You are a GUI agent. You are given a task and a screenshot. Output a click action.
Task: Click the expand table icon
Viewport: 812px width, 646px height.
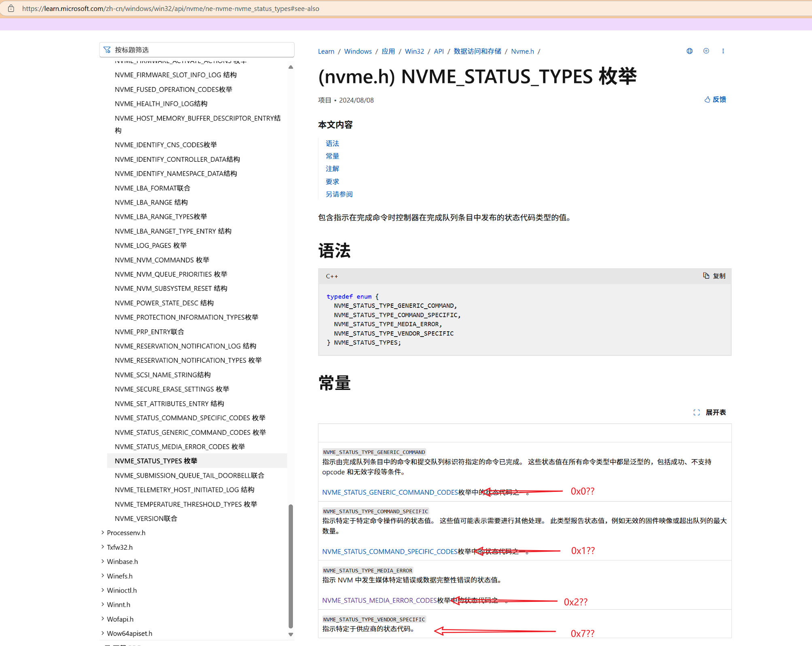point(696,412)
